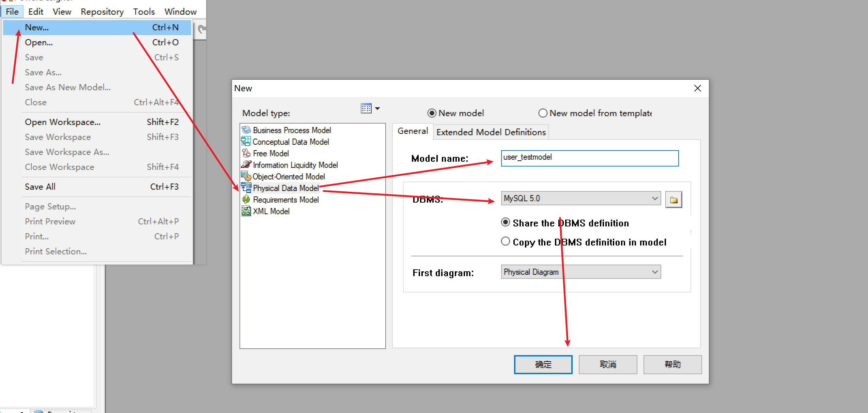Select the XML Model type
This screenshot has height=413, width=868.
point(271,211)
